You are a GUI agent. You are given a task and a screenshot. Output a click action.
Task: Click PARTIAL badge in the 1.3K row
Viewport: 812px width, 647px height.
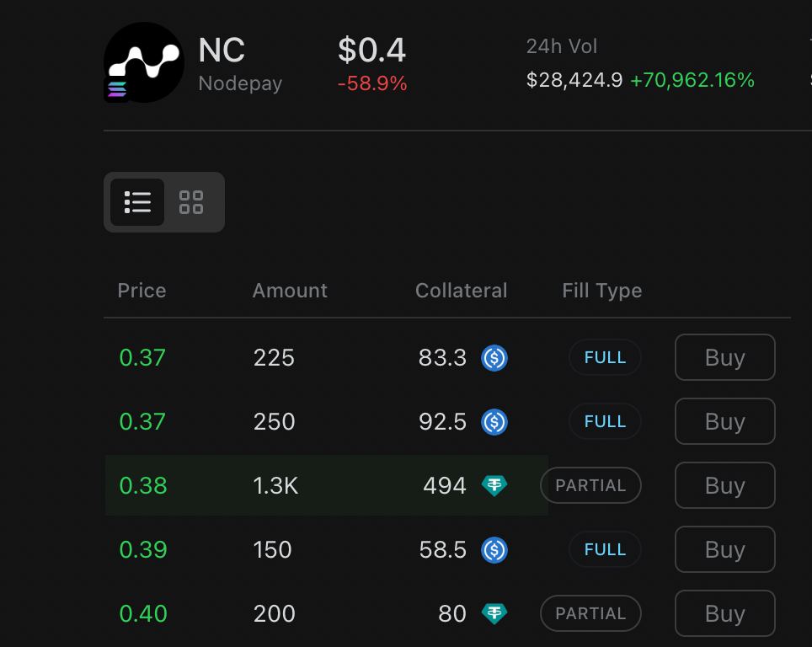590,485
